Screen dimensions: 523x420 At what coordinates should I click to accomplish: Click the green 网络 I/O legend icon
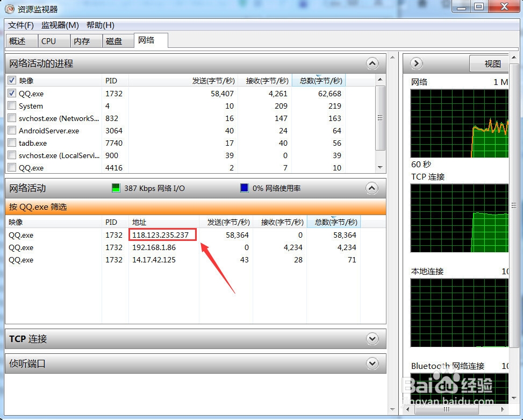(x=116, y=188)
